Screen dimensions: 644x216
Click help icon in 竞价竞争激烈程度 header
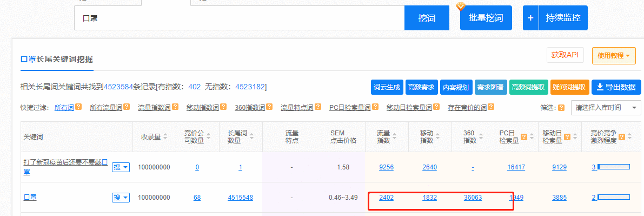coord(622,136)
